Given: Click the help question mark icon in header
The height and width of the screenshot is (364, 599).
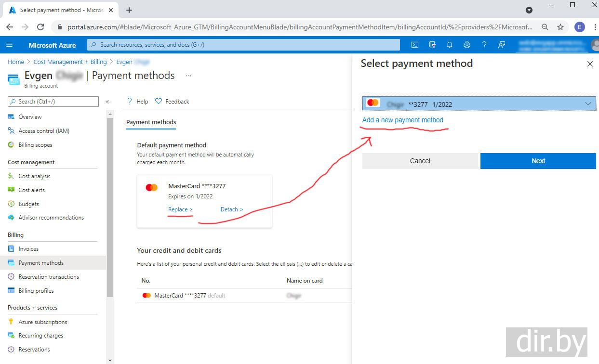Looking at the screenshot, I should [484, 45].
